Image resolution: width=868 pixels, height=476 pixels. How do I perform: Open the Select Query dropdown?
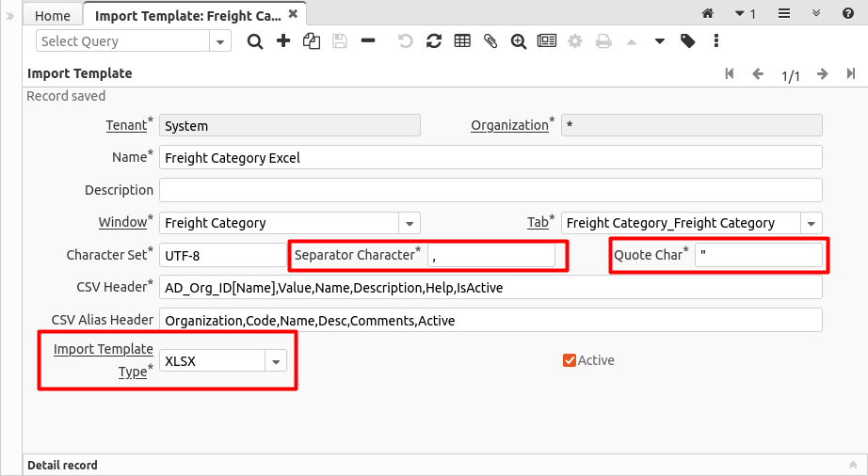point(220,41)
